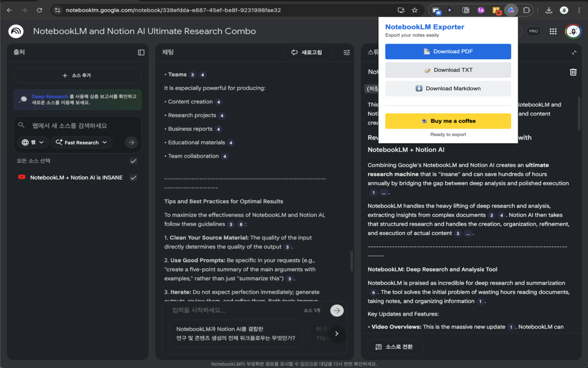Collapse the 출처 sources panel
Image resolution: width=588 pixels, height=368 pixels.
coord(141,52)
